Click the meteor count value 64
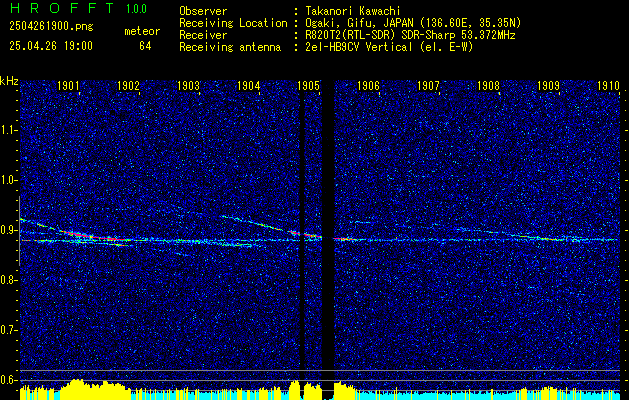 tap(145, 46)
